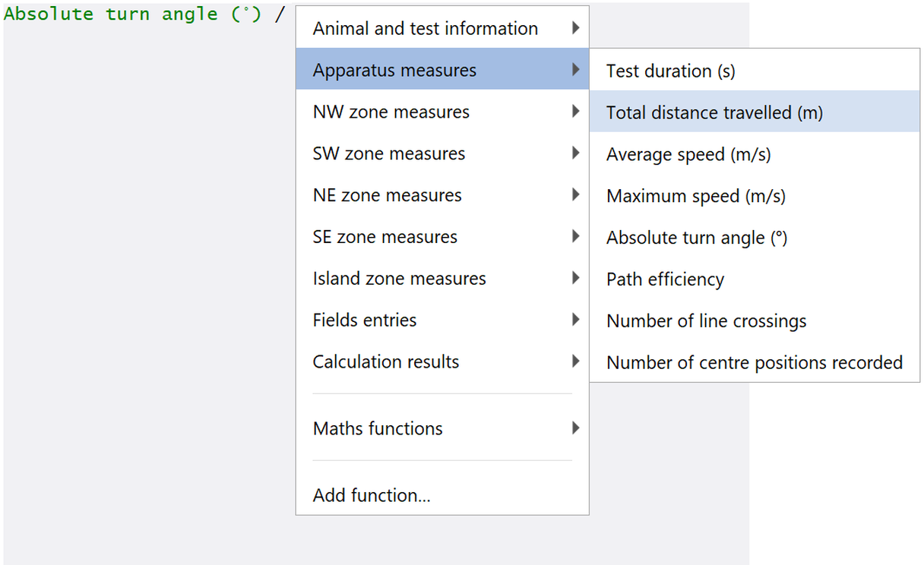The image size is (924, 565).
Task: Open Island zone measures submenu
Action: tap(442, 279)
